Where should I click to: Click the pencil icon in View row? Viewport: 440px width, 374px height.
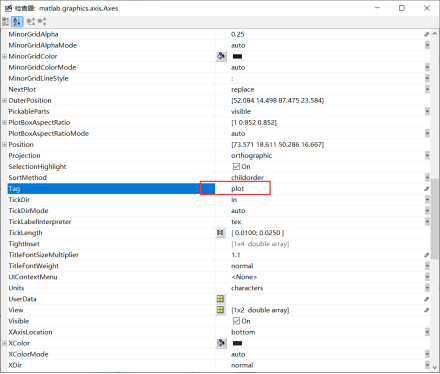426,310
